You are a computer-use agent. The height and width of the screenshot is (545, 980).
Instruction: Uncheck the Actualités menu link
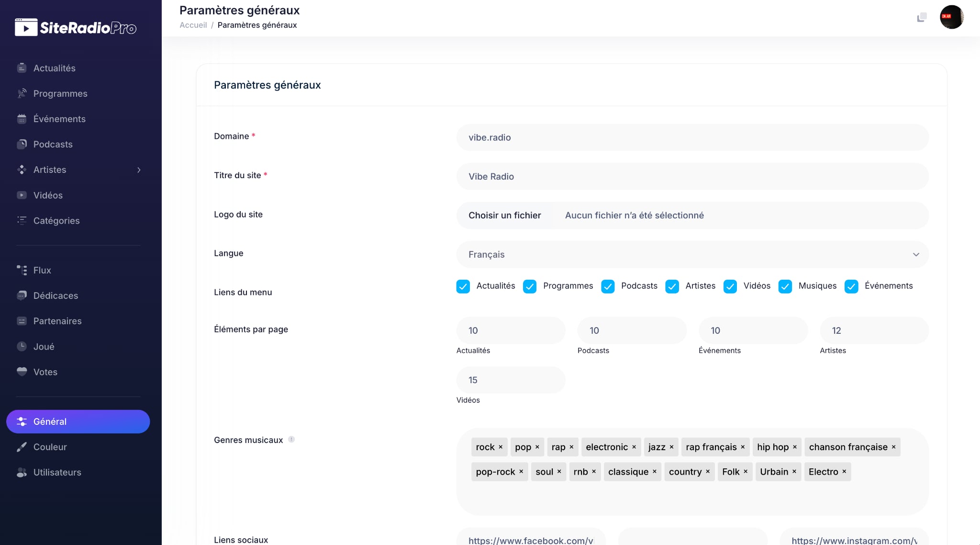tap(463, 286)
